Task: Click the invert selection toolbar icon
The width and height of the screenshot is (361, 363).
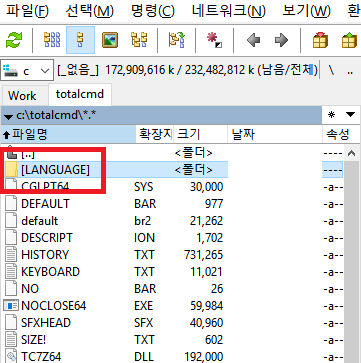Action: click(x=177, y=40)
